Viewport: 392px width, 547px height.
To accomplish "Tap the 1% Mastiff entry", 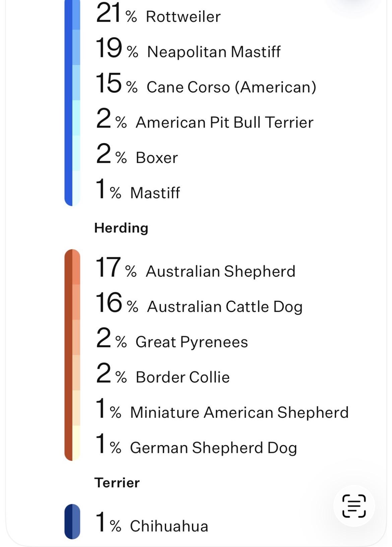I will [155, 193].
